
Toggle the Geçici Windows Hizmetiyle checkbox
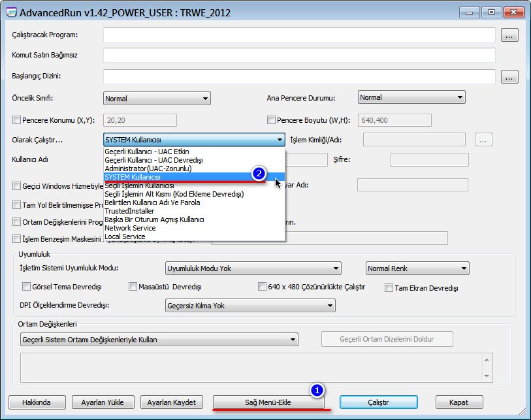(x=16, y=186)
